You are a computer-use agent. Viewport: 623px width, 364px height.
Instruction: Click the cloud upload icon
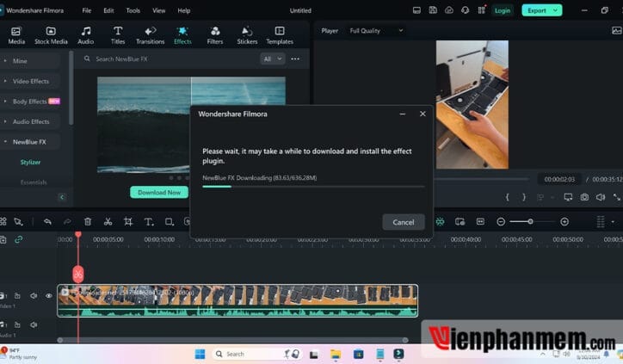coord(449,10)
